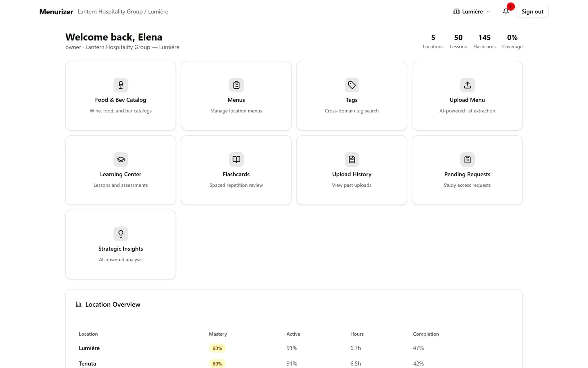
Task: Open the Learning Center card title
Action: point(120,174)
